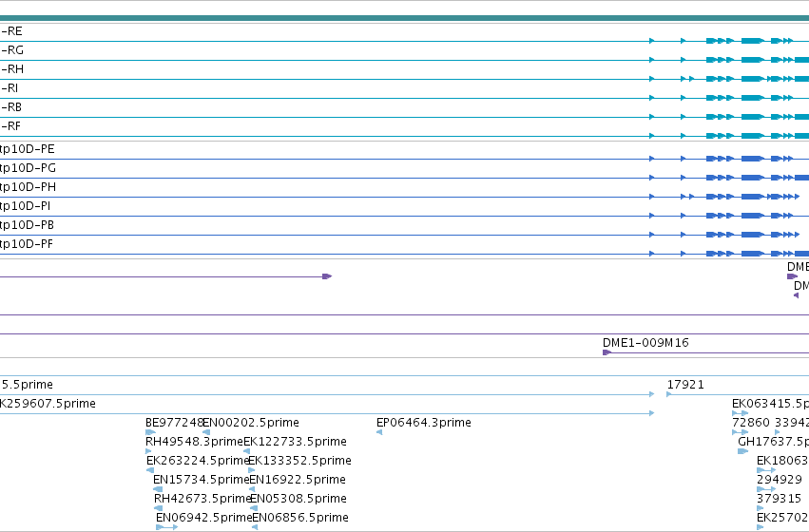This screenshot has height=532, width=809.
Task: Click the EN15734.5prime feature glyph
Action: (158, 489)
